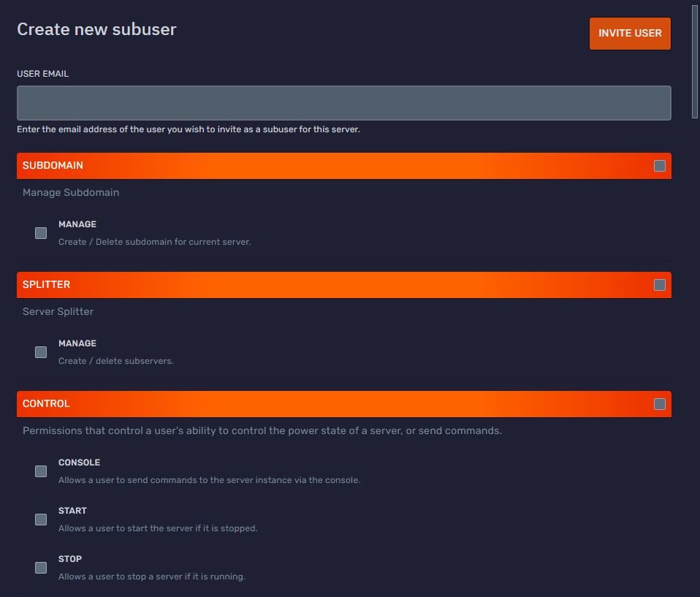Click the Invite User button
The height and width of the screenshot is (597, 700).
coord(629,34)
